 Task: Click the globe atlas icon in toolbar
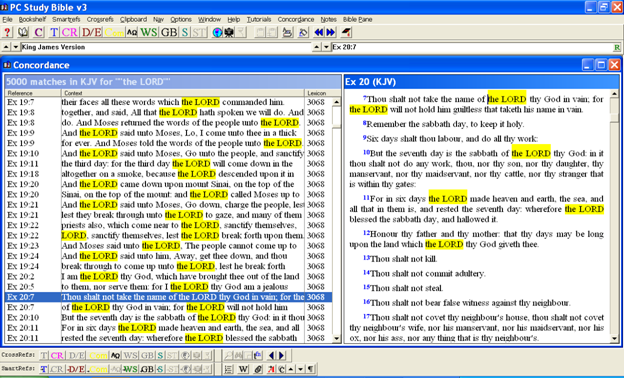pos(217,32)
